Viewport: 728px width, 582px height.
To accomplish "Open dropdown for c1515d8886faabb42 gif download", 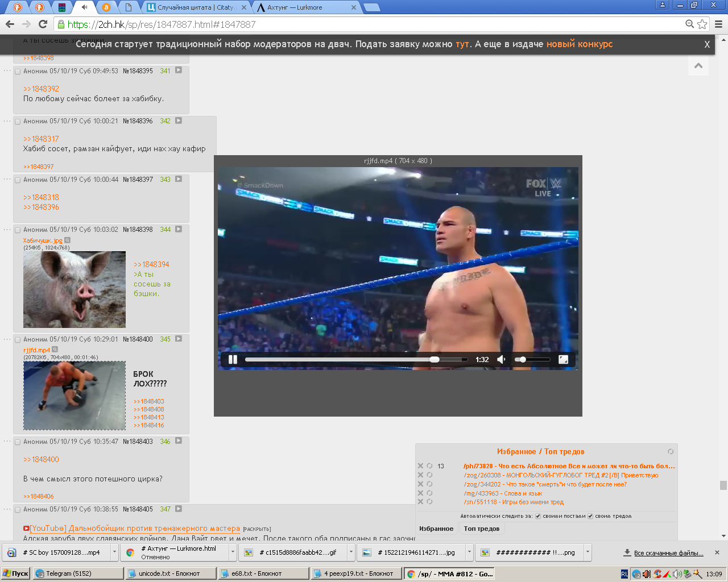I will click(351, 552).
